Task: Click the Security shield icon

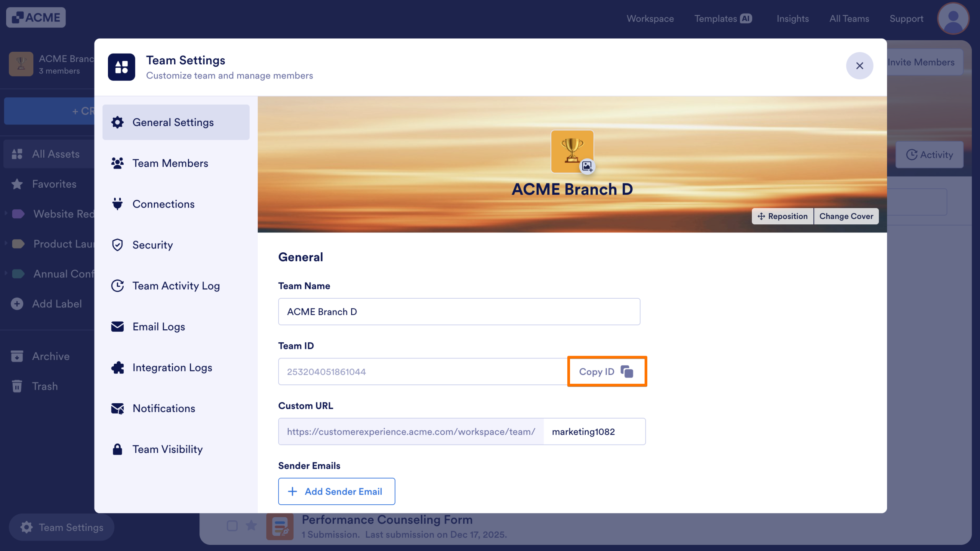Action: [x=118, y=245]
